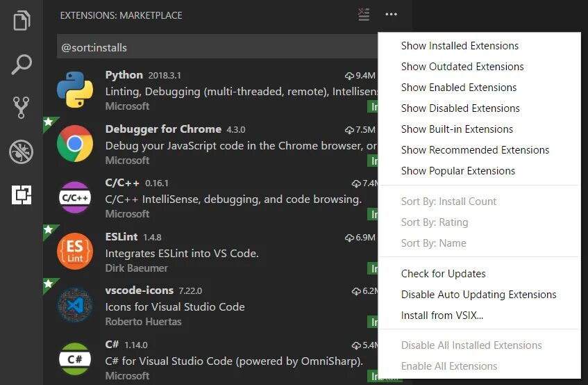Click the ESLint extension logo
The width and height of the screenshot is (588, 385).
(x=75, y=252)
